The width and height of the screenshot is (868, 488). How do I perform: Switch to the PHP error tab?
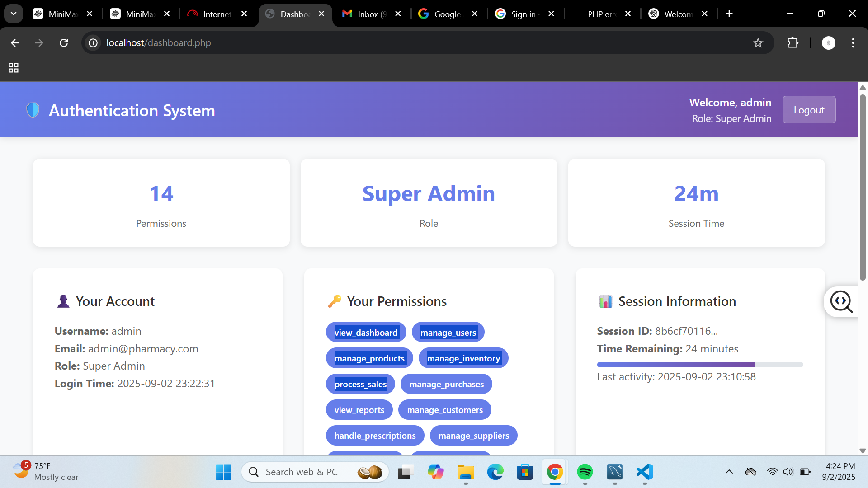coord(600,14)
